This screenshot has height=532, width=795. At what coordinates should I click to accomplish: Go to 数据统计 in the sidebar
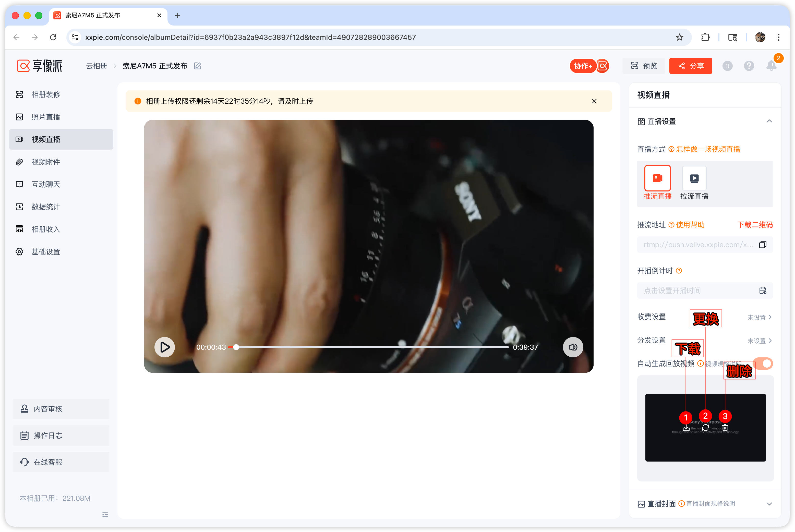[x=46, y=207]
